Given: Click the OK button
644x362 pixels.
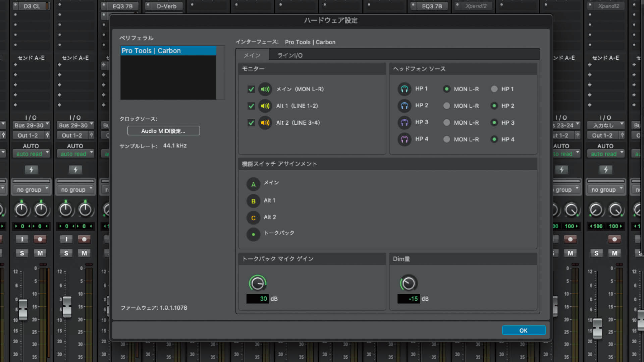Looking at the screenshot, I should (524, 330).
